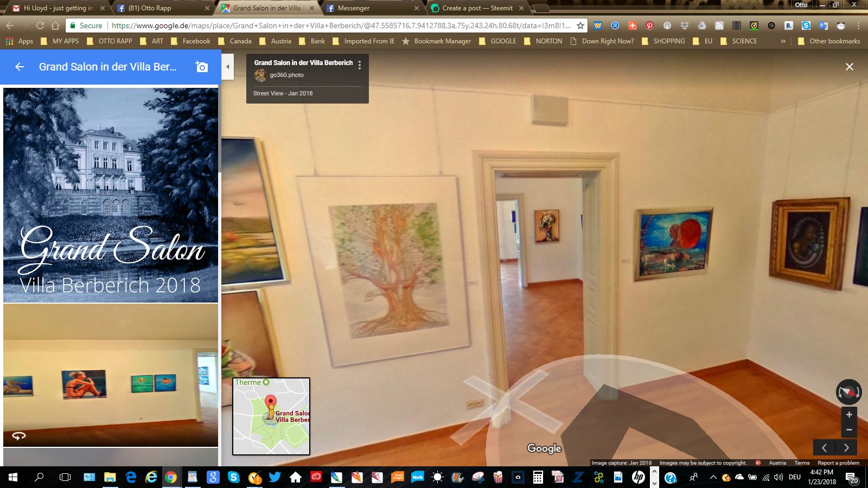The width and height of the screenshot is (868, 488).
Task: Open the Canada bookmark folder
Action: click(234, 41)
